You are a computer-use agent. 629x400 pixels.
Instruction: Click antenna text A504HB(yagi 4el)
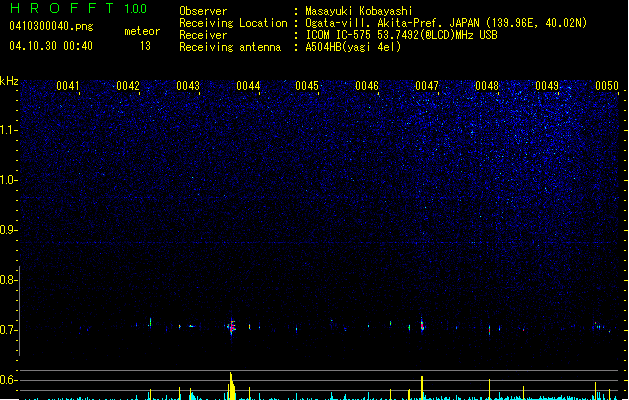point(353,47)
